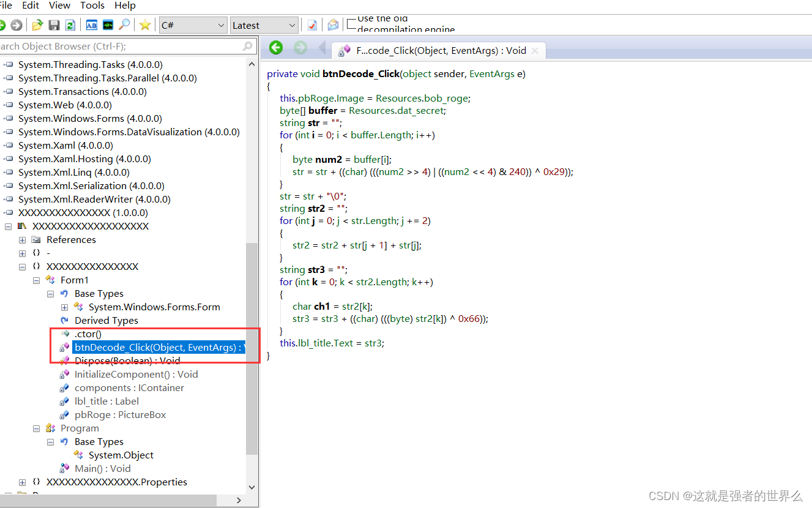The image size is (812, 508).
Task: Select System.Transactions (4.0.0.0) assembly
Action: [83, 92]
